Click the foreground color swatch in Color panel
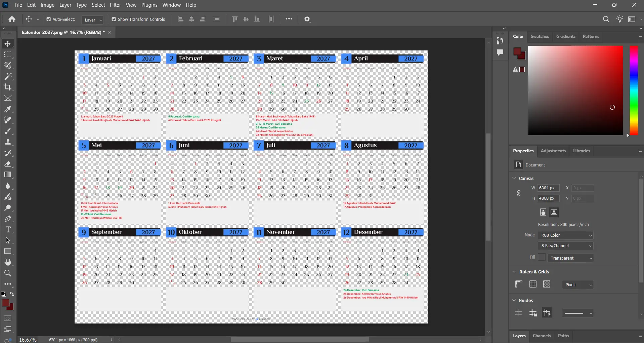 (517, 52)
